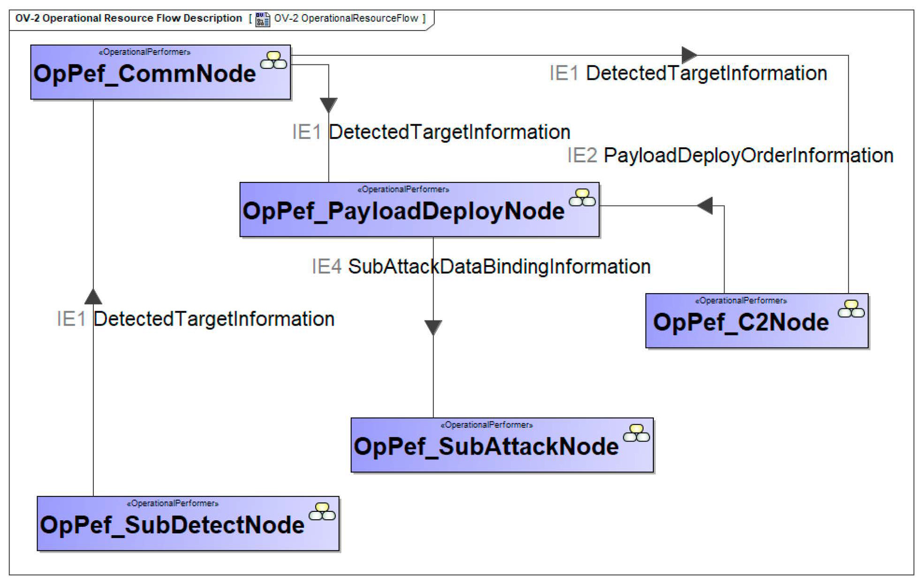Click IE2 PayloadDeployOrderInformation label
The image size is (924, 585).
pyautogui.click(x=730, y=156)
